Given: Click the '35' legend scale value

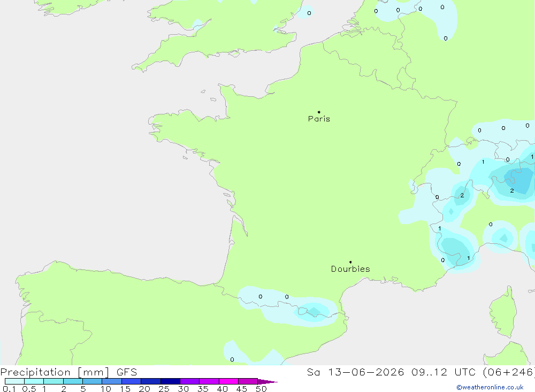Looking at the screenshot, I should (x=203, y=389).
